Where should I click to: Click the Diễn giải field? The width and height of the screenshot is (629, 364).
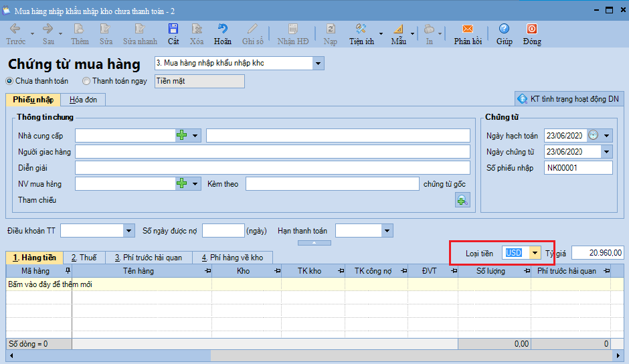(x=272, y=167)
